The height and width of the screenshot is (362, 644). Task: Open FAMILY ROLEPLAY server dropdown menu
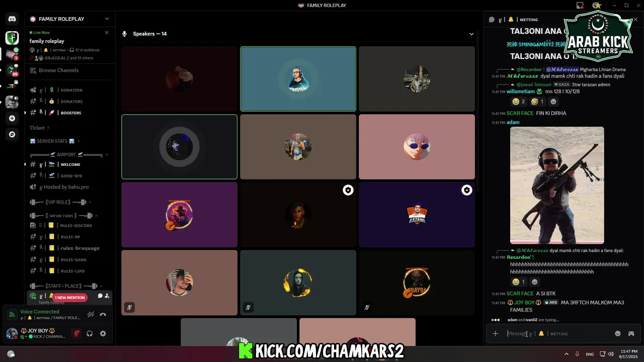point(107,19)
